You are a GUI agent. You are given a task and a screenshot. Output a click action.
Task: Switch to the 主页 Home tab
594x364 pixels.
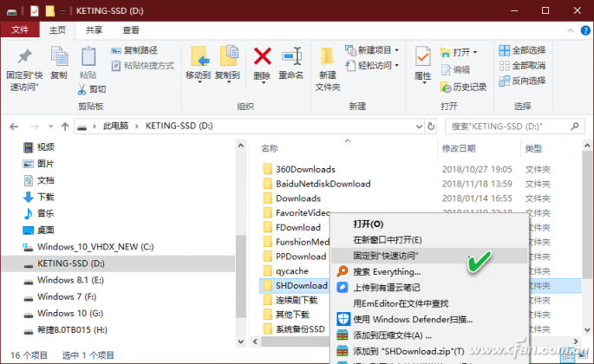click(x=57, y=30)
